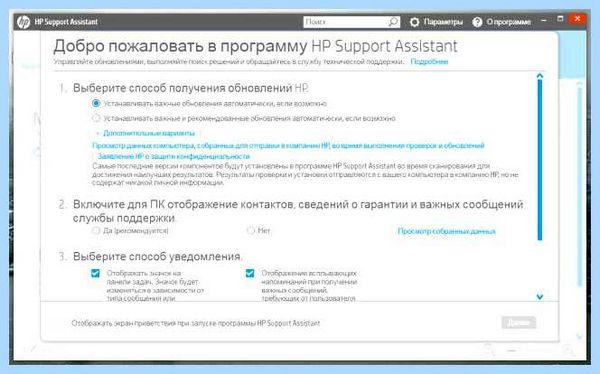Open link about computer data collected for HP
This screenshot has width=600, height=374.
click(289, 145)
